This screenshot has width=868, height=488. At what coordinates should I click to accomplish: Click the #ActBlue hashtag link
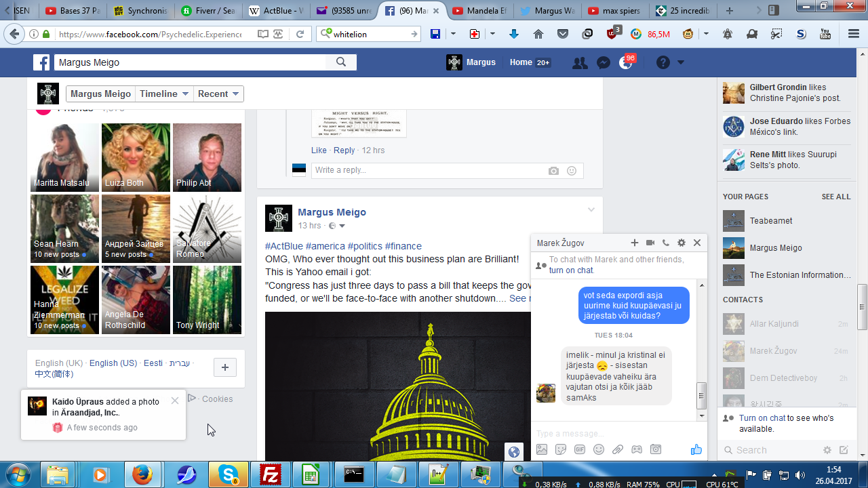click(284, 246)
